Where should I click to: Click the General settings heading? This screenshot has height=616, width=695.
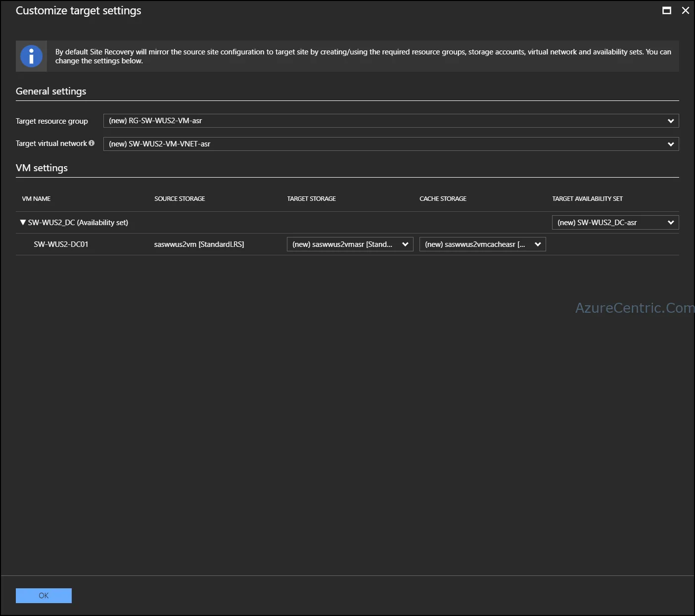[x=51, y=92]
